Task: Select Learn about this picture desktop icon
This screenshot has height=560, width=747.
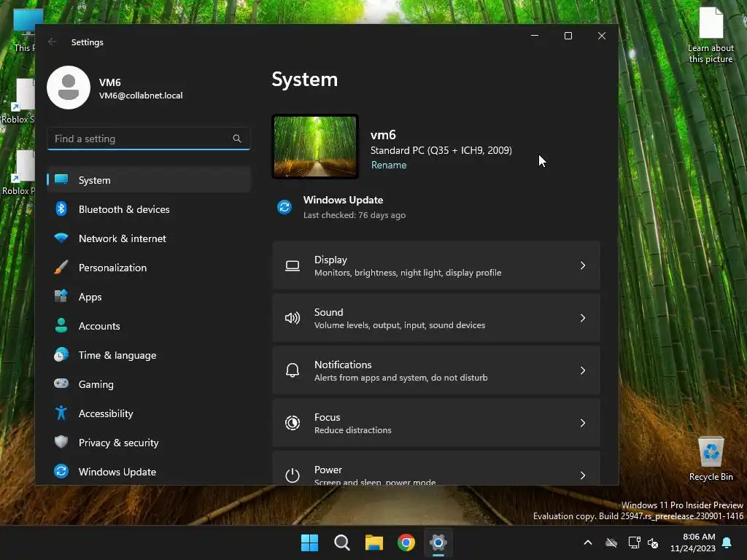Action: tap(711, 36)
